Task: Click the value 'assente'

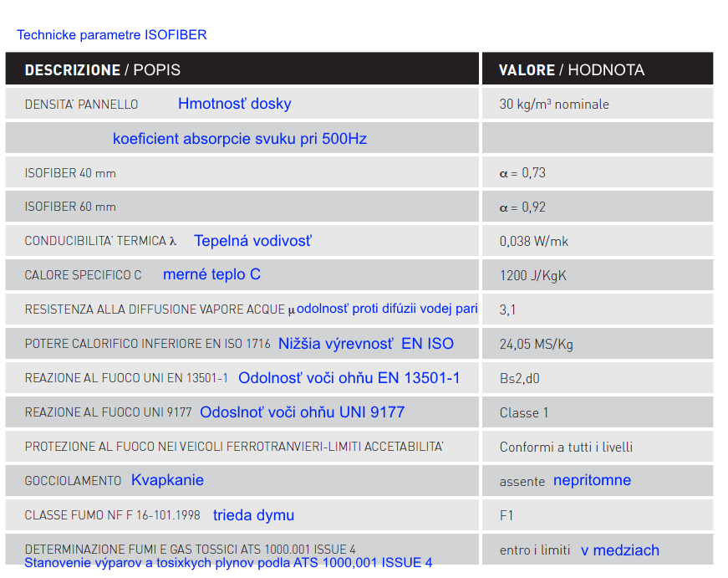Action: 522,481
